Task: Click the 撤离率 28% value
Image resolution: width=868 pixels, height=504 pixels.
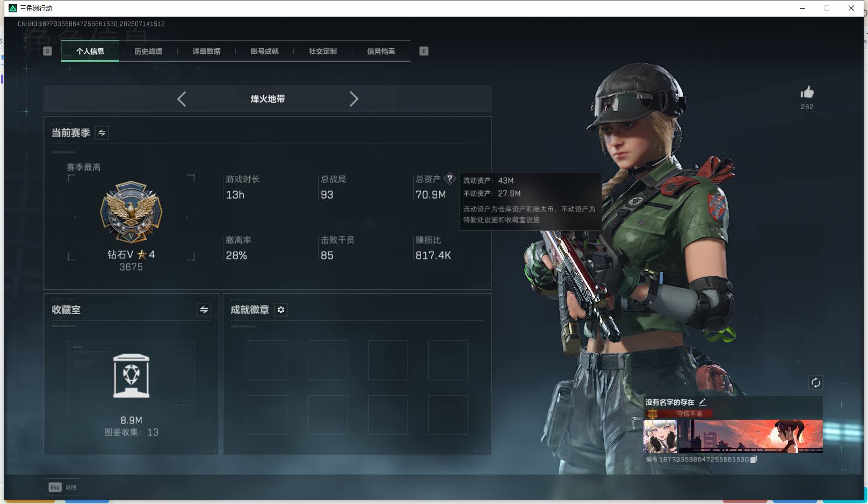Action: (x=236, y=255)
